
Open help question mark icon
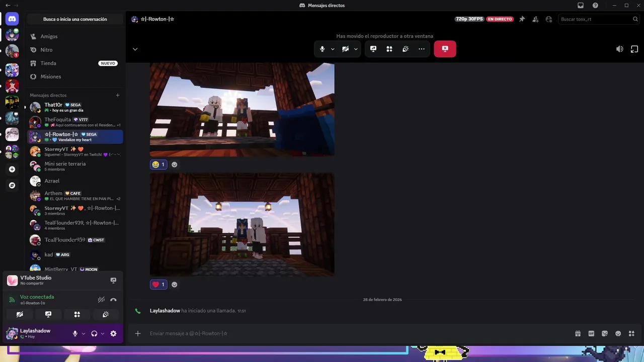[x=595, y=6]
